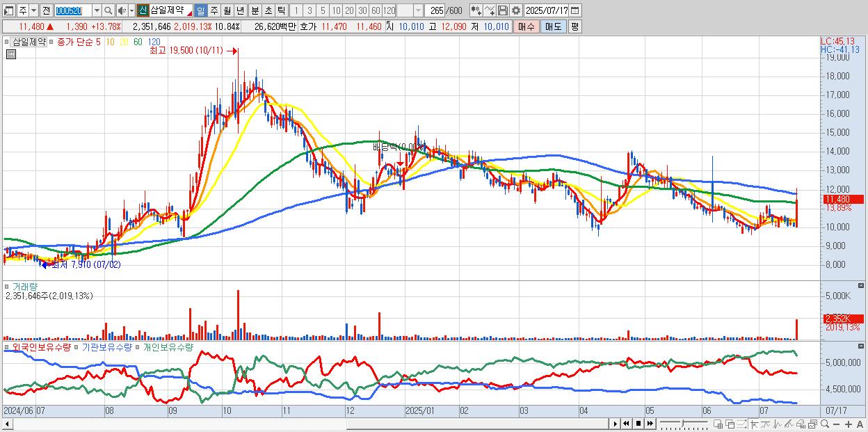868x432 pixels.
Task: Click the 개인보유수량 legend label
Action: (168, 346)
